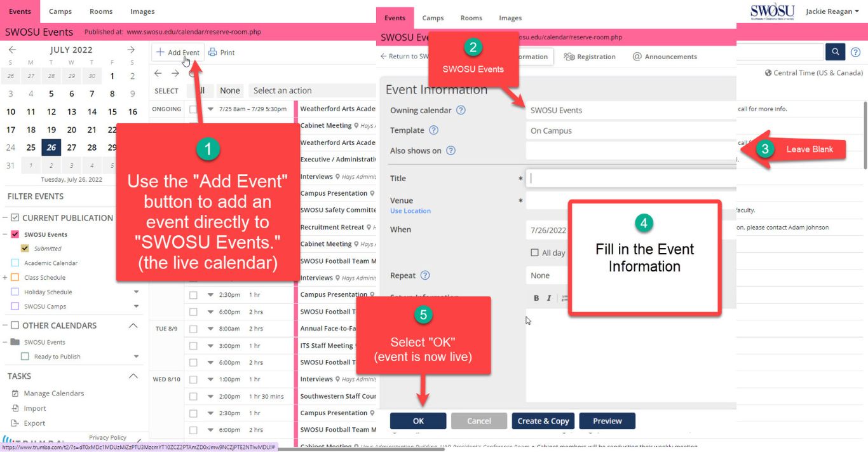Click the SWOSU logo
Screen dimensions: 868x452
point(772,11)
